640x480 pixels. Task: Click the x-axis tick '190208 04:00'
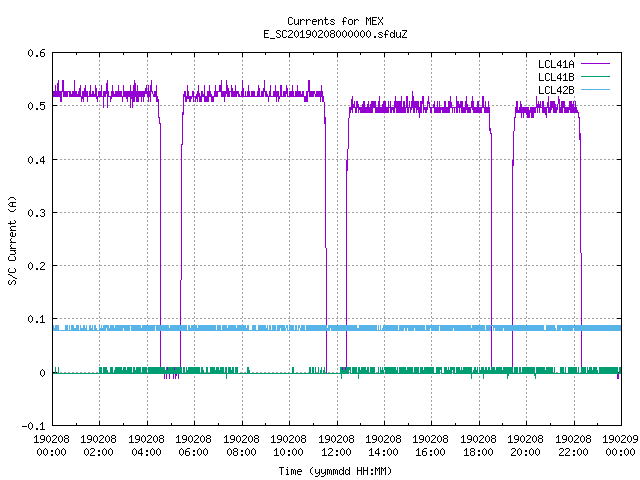point(146,446)
